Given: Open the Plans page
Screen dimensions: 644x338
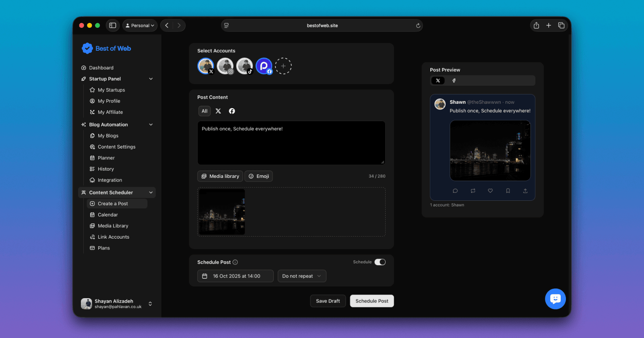Looking at the screenshot, I should 103,248.
